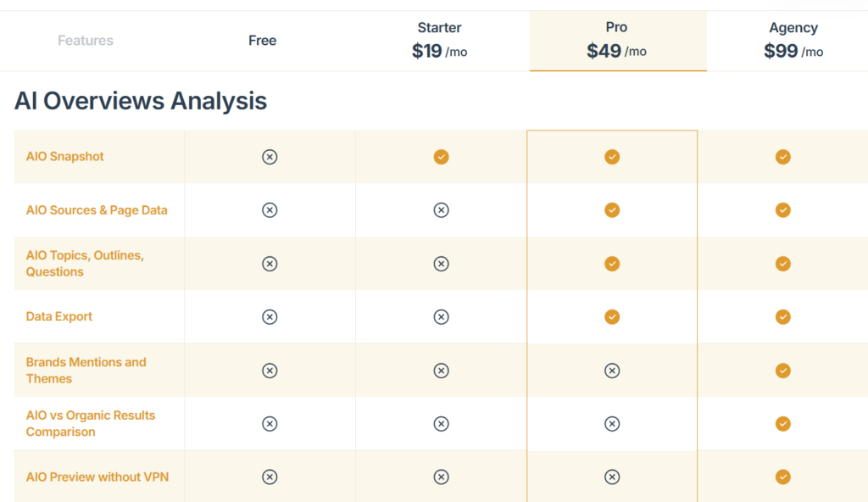Click Pro cross for Brands Mentions and Themes
868x502 pixels.
pos(612,371)
